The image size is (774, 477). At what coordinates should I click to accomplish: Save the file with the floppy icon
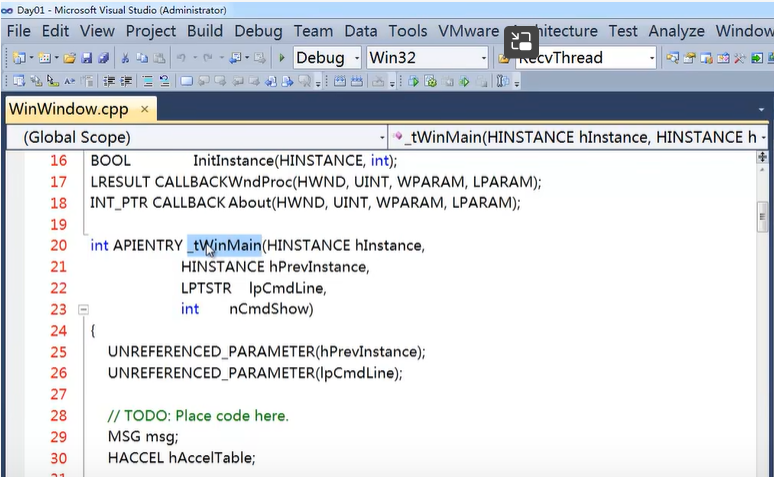point(86,58)
